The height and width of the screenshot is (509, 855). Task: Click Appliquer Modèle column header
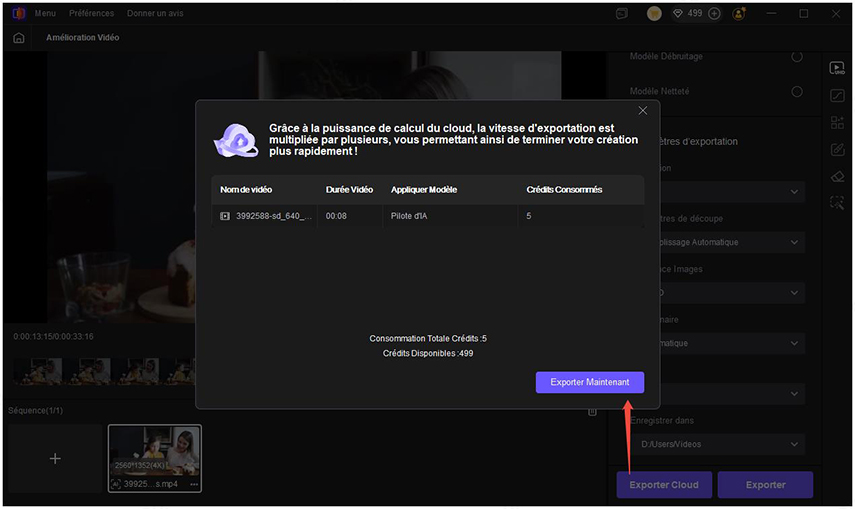424,190
